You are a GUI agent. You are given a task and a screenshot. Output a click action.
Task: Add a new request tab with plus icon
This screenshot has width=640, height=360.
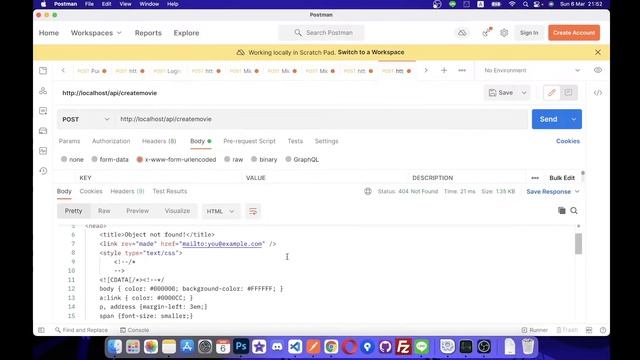(x=444, y=71)
